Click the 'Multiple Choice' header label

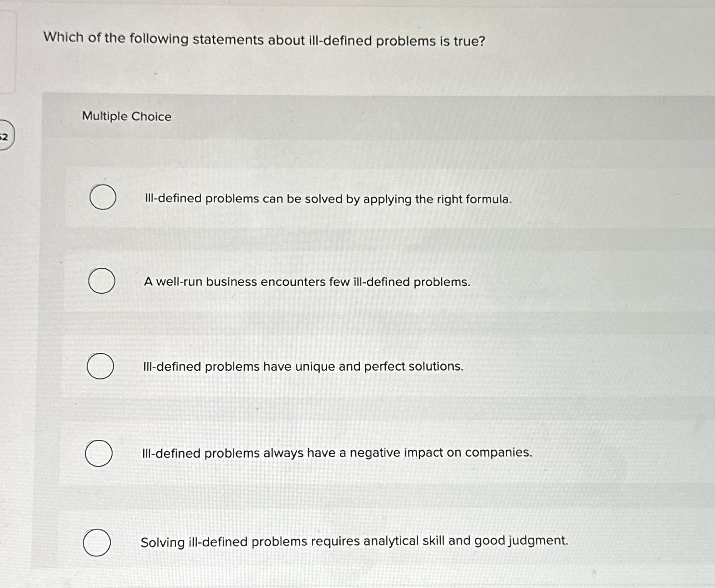[x=126, y=116]
